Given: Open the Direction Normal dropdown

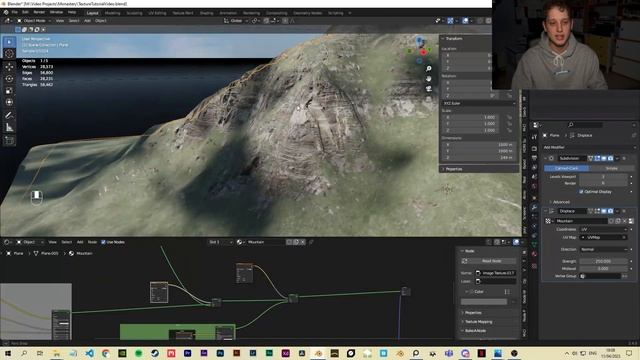Looking at the screenshot, I should pos(605,249).
